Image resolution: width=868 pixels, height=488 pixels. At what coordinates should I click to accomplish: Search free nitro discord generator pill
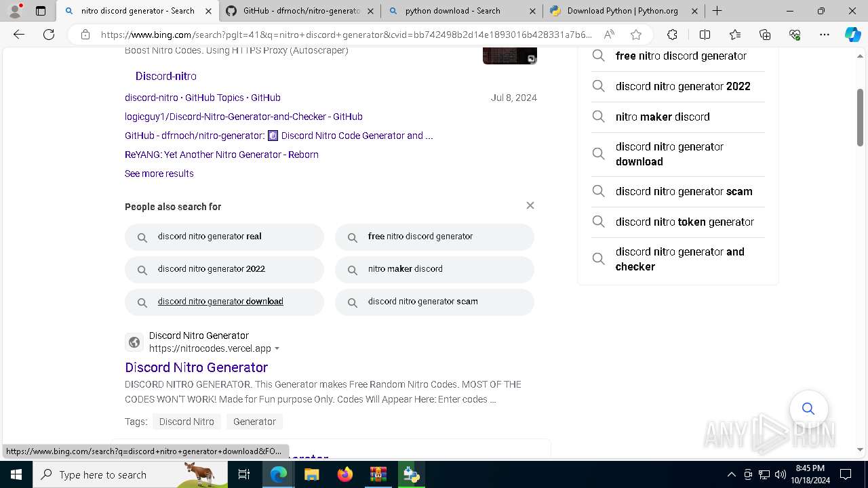point(435,237)
